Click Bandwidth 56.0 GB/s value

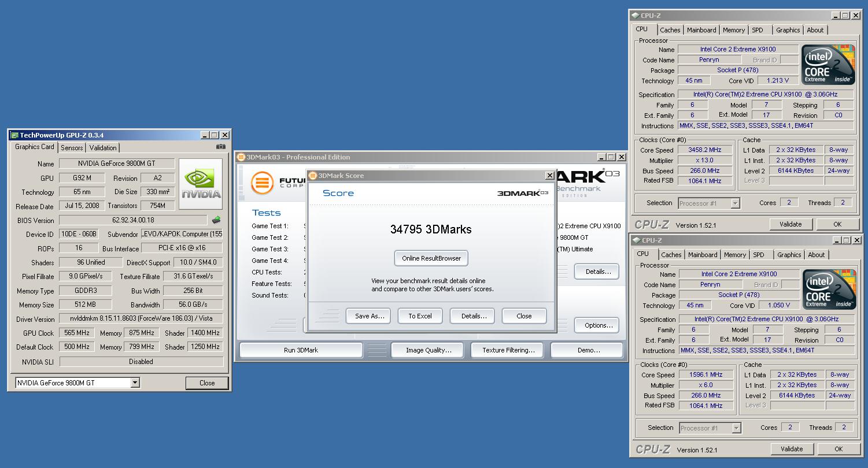tap(193, 304)
